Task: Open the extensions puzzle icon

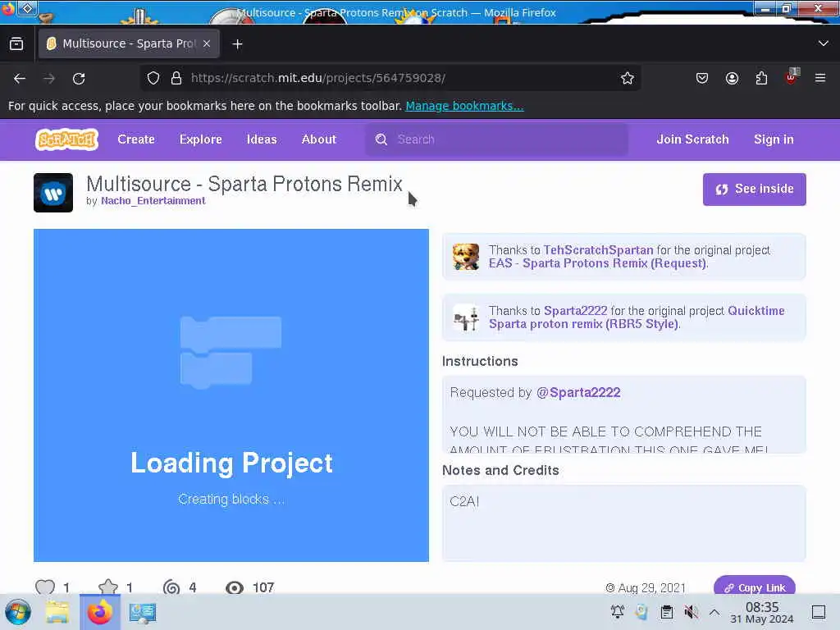Action: 761,78
